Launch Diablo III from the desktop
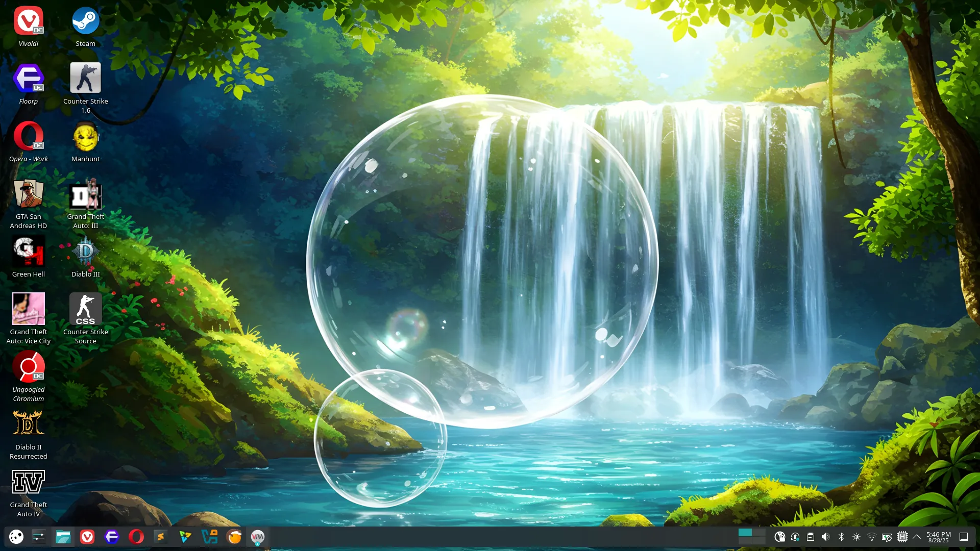 85,251
